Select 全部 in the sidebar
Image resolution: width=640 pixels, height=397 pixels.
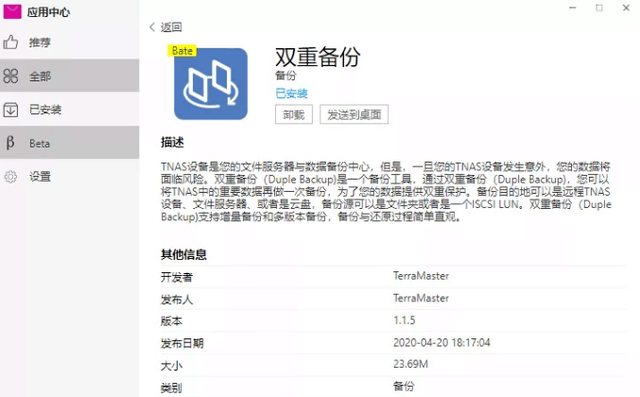(69, 75)
